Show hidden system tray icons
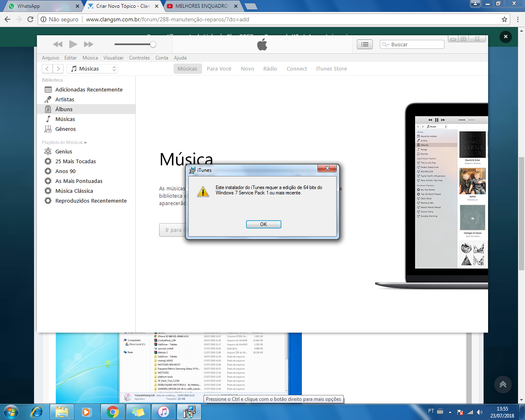Screen dimensions: 525x420 pyautogui.click(x=450, y=412)
